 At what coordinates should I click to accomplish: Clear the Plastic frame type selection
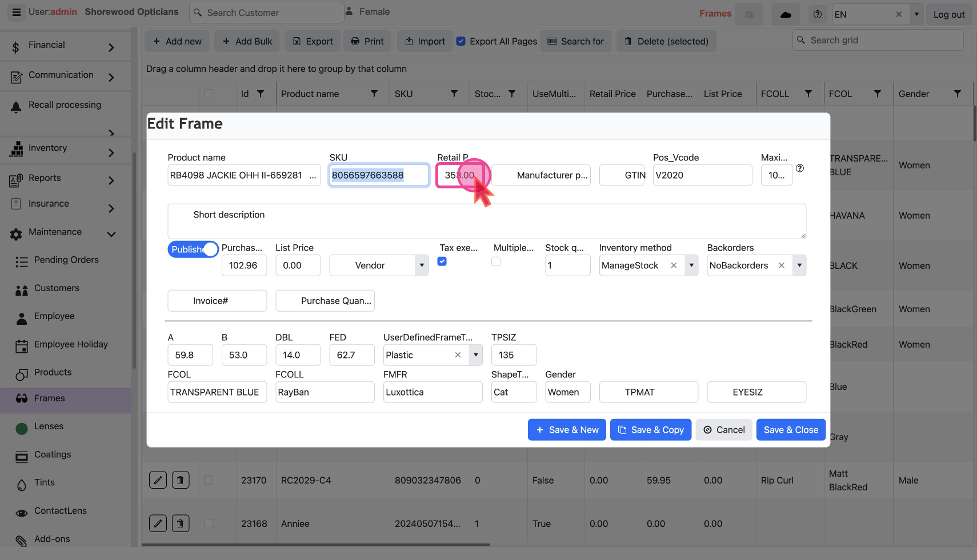click(x=458, y=355)
